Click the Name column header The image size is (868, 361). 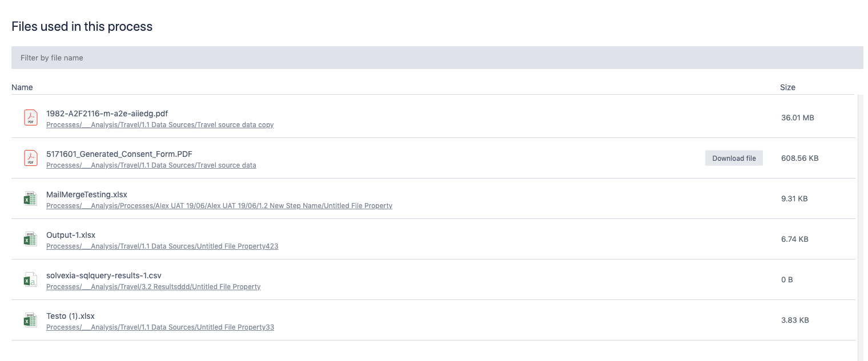[x=22, y=87]
